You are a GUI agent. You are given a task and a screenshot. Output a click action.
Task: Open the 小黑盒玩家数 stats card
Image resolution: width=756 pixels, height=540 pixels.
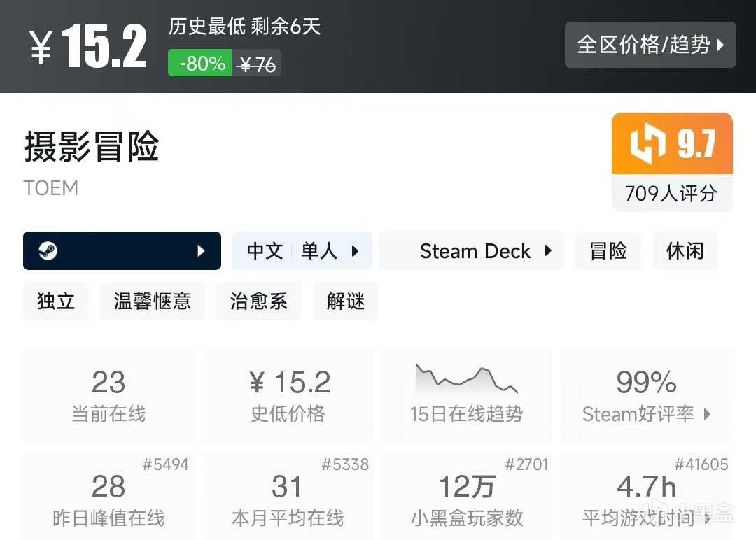click(466, 497)
